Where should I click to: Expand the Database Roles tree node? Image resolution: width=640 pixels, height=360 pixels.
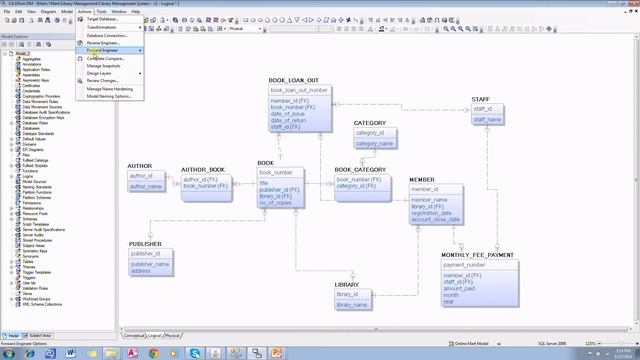click(12, 123)
